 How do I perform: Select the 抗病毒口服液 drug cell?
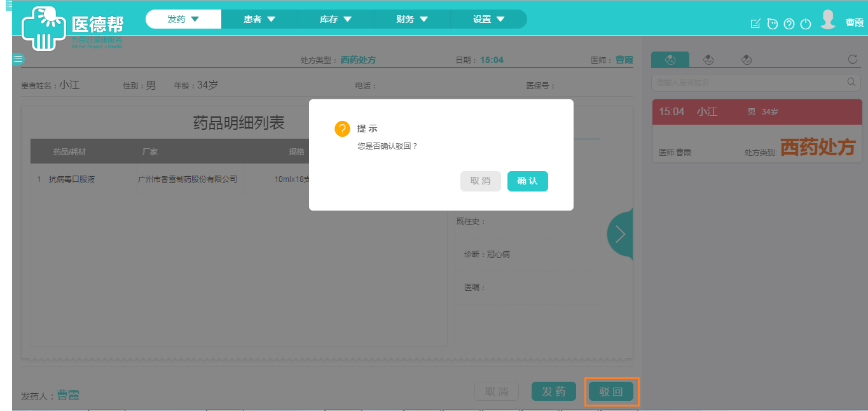click(72, 179)
